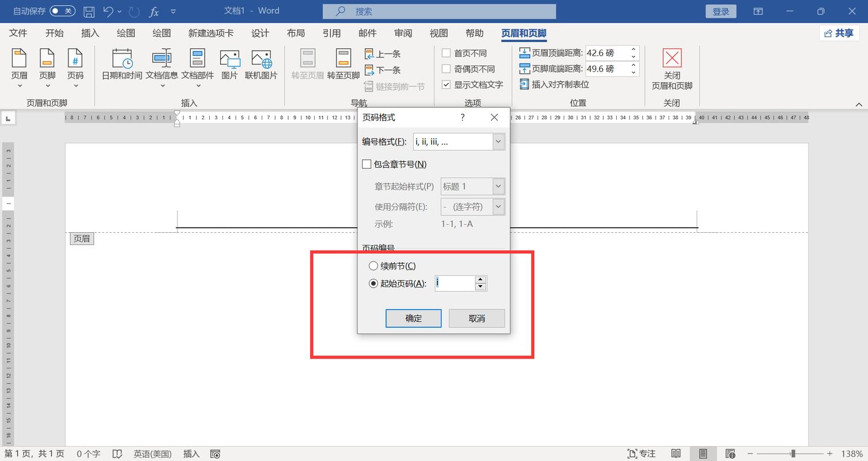This screenshot has height=461, width=868.
Task: Switch to web layout view icon
Action: 730,454
